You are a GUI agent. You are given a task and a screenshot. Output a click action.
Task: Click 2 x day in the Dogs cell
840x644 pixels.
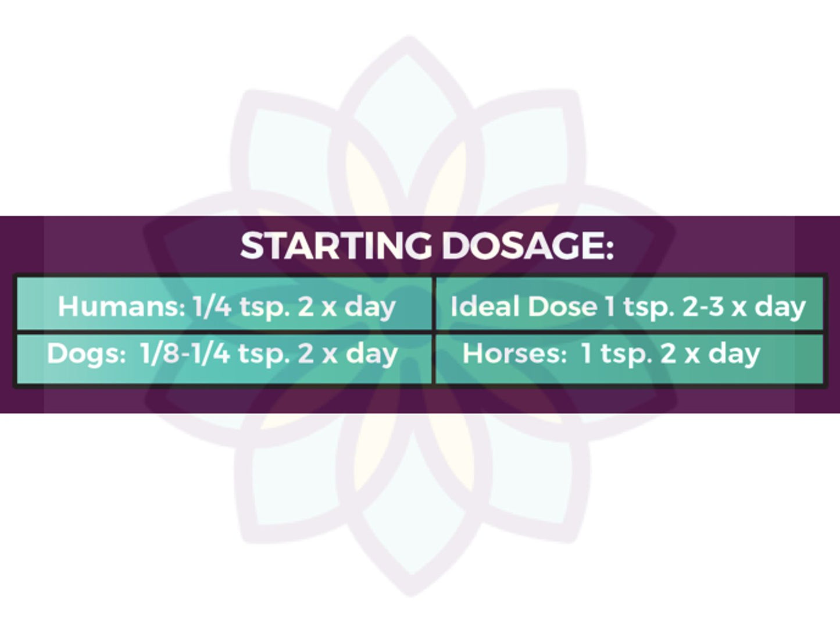(348, 354)
